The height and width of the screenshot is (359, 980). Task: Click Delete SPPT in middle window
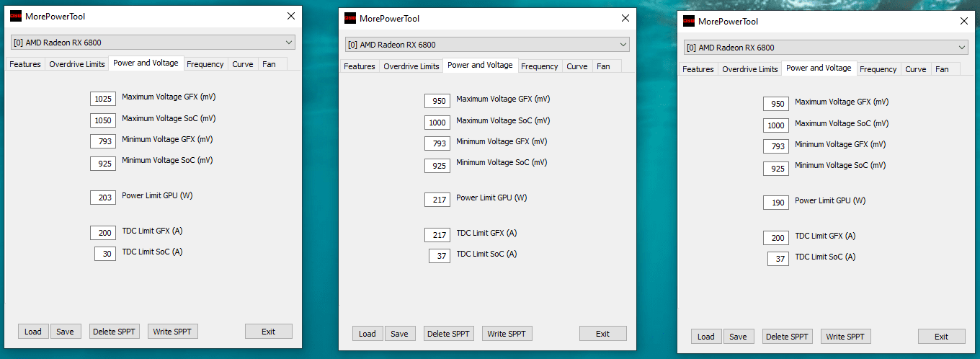pos(449,334)
